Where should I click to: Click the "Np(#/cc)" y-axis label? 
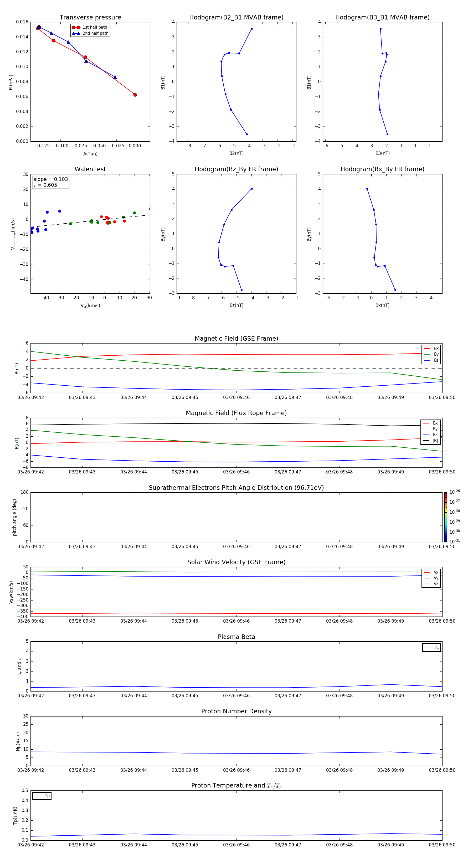point(18,741)
